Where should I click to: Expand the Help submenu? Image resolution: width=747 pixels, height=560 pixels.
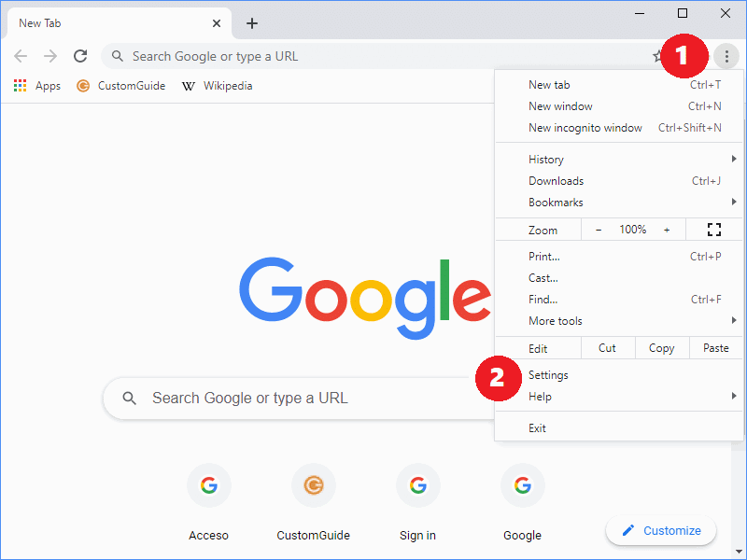[618, 397]
